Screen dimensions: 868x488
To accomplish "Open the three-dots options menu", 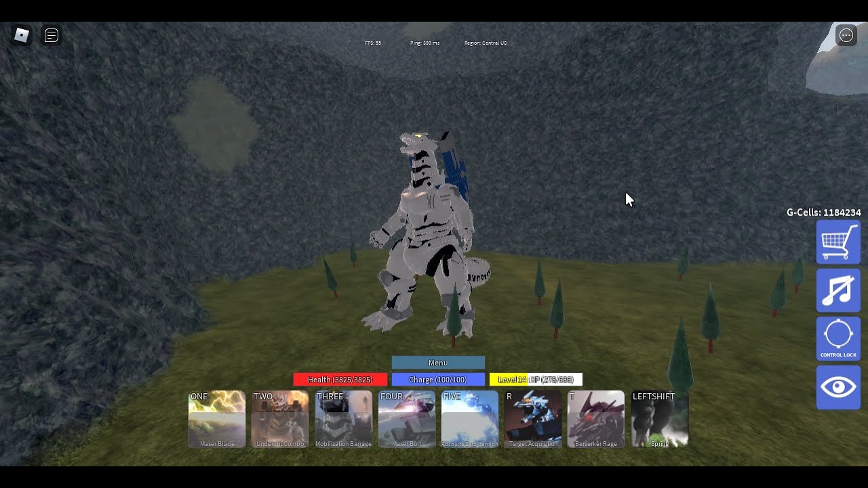I will click(846, 35).
